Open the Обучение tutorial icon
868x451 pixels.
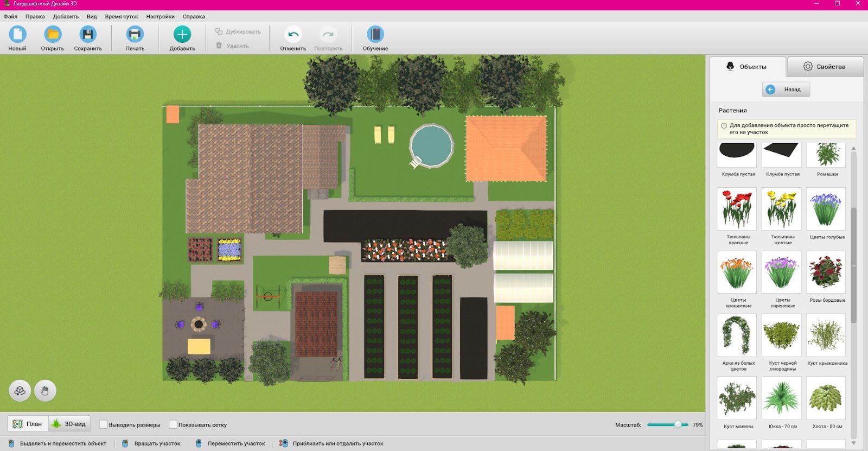pos(375,35)
